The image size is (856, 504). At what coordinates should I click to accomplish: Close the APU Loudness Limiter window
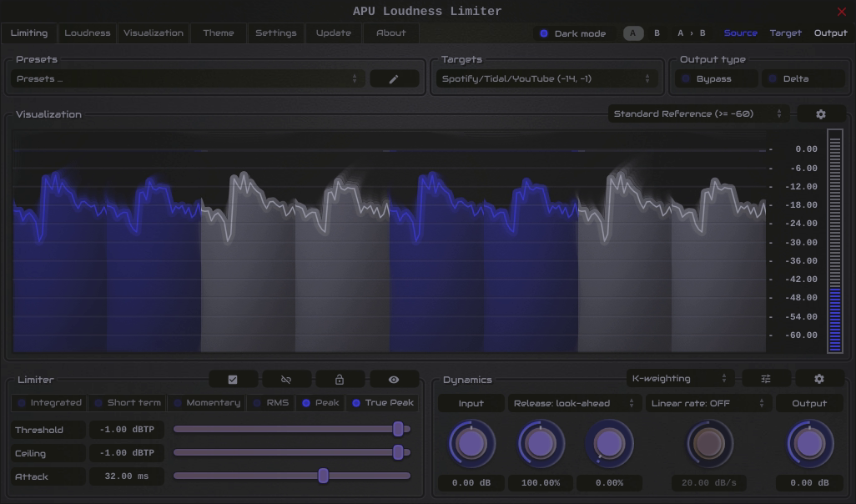(841, 12)
